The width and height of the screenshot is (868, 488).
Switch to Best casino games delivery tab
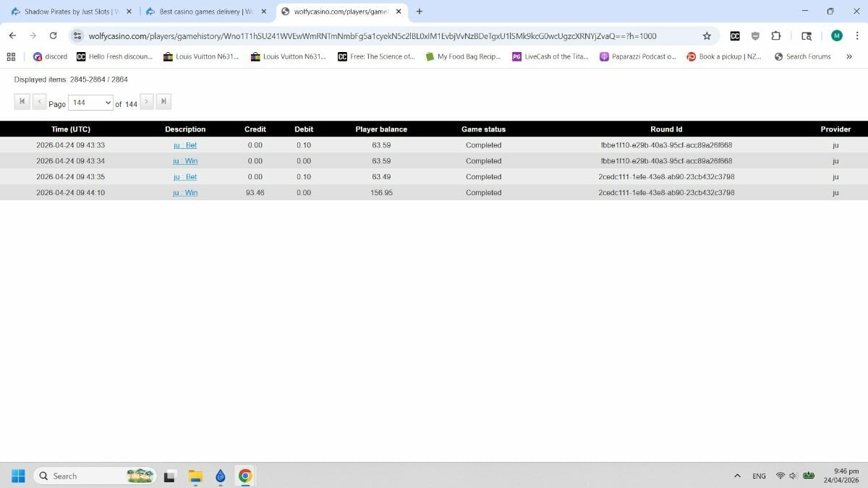pos(203,12)
